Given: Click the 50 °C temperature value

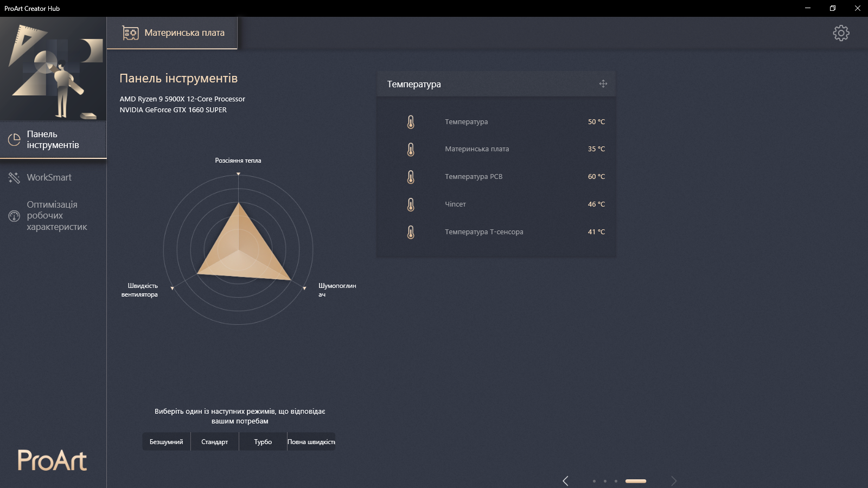Looking at the screenshot, I should (x=596, y=122).
